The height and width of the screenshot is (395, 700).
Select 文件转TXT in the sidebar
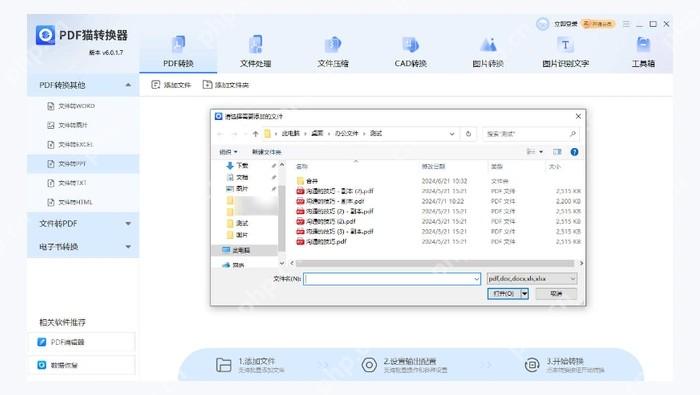click(83, 183)
